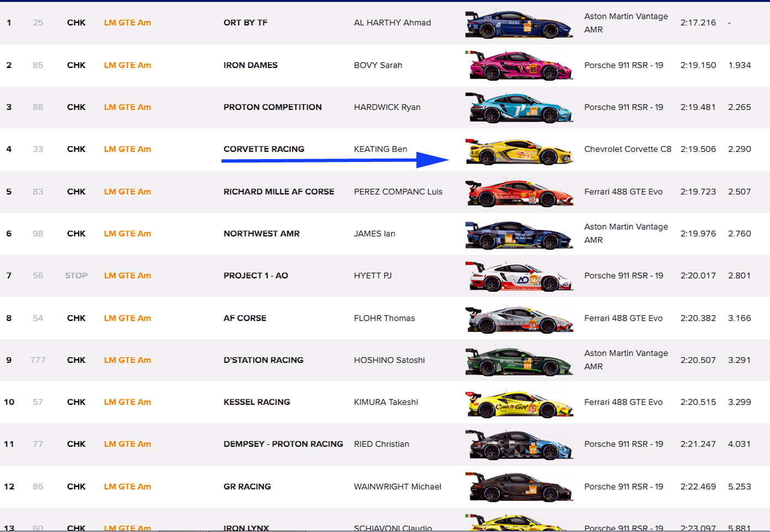Select the black #86 GR Racing Porsche
Image resolution: width=770 pixels, height=532 pixels.
click(x=519, y=487)
